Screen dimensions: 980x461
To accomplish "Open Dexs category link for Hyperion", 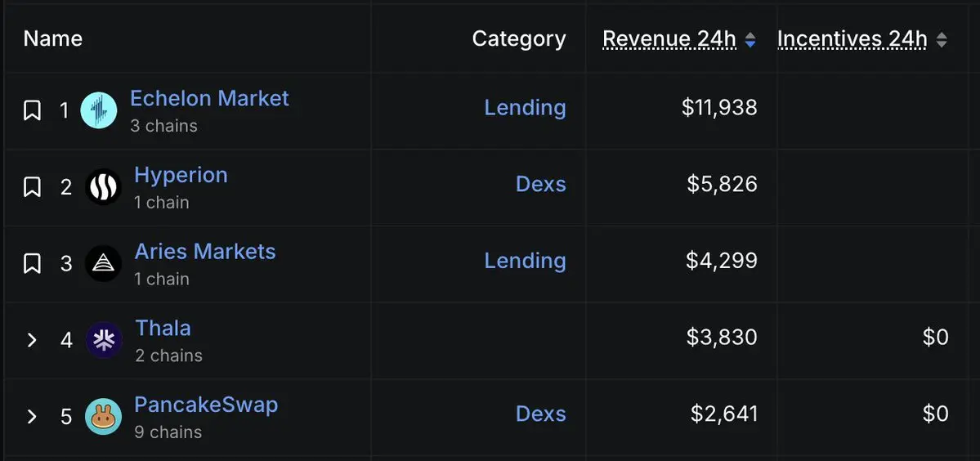I will pyautogui.click(x=540, y=184).
